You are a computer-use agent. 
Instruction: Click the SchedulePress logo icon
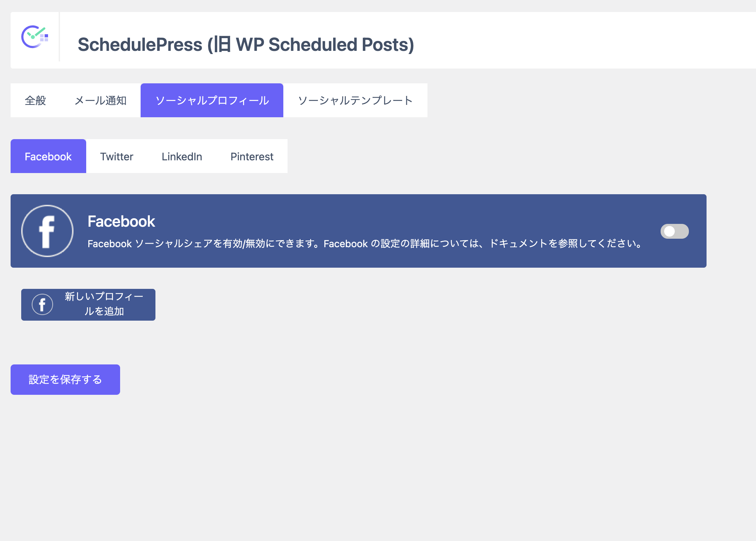click(35, 37)
